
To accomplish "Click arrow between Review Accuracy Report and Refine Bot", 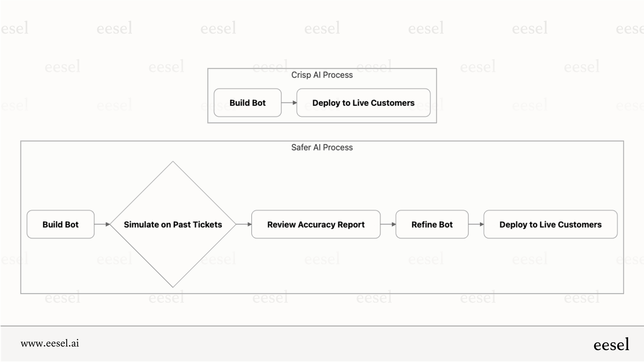I will pyautogui.click(x=388, y=224).
